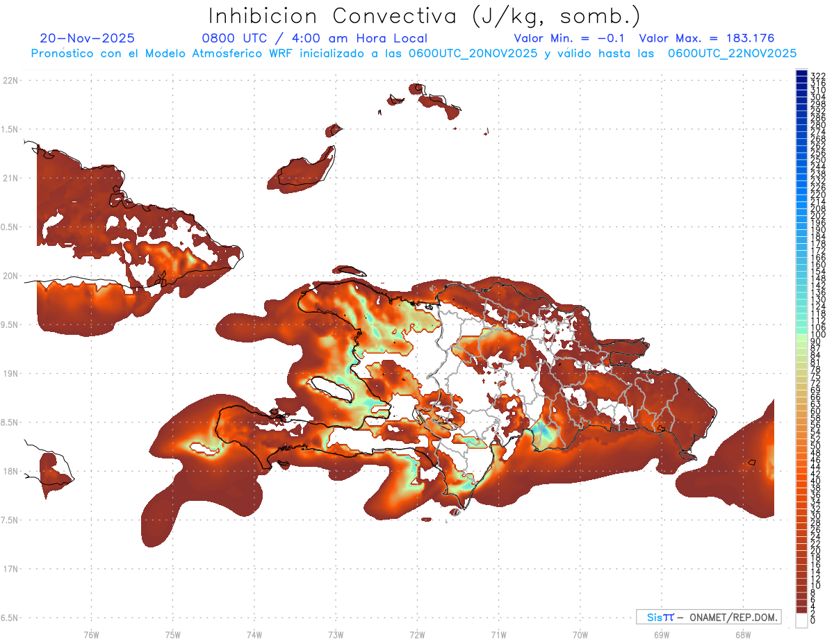Pick the dark blue 322 color bar swatch
The width and height of the screenshot is (834, 644).
click(x=801, y=73)
